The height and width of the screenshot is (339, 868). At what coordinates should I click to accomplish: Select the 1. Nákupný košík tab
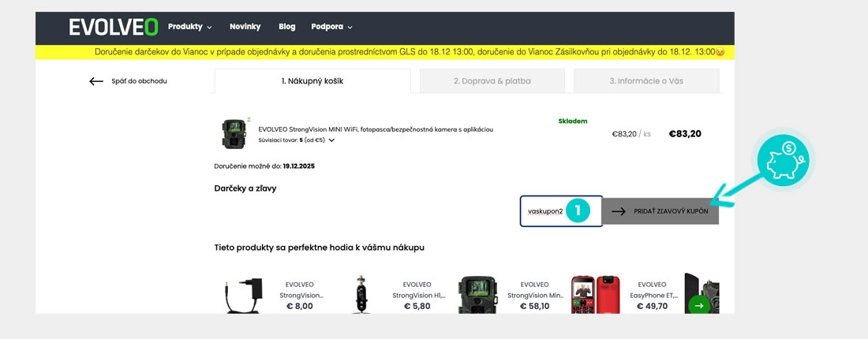(x=312, y=80)
